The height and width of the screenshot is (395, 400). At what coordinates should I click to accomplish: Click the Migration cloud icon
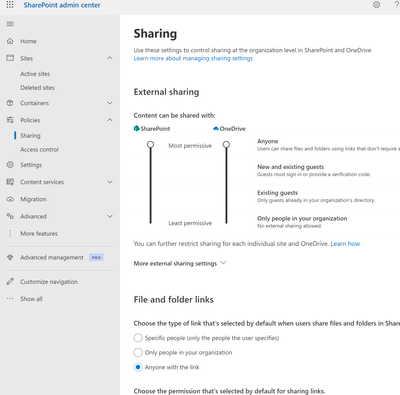(10, 199)
